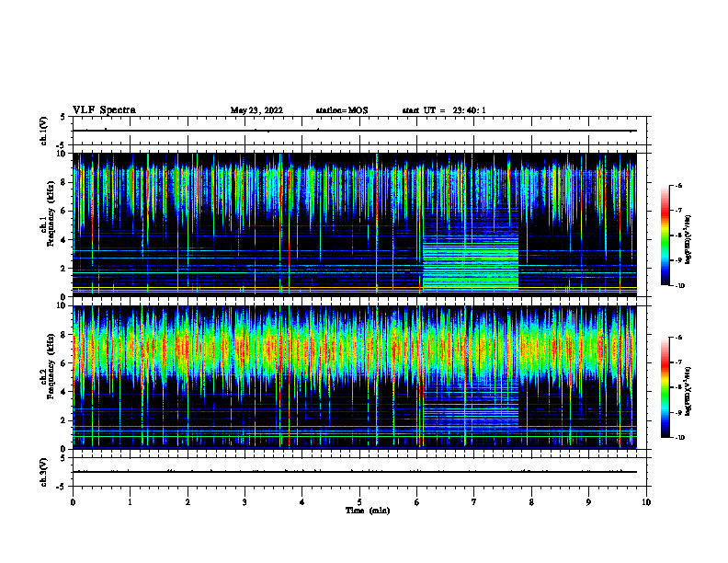Click the "-7" tick on the ch.2 color bar
The image size is (728, 563).
(x=678, y=362)
